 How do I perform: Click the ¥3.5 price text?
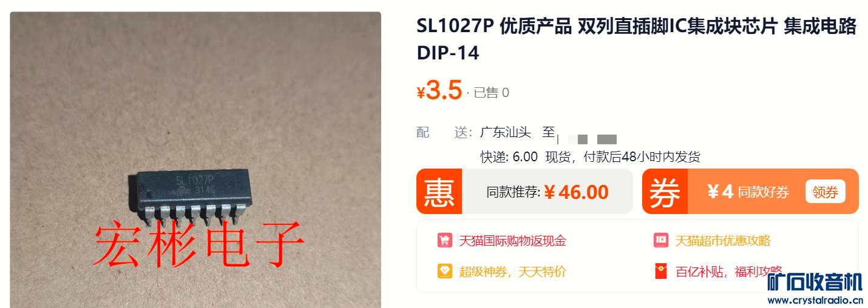point(439,90)
